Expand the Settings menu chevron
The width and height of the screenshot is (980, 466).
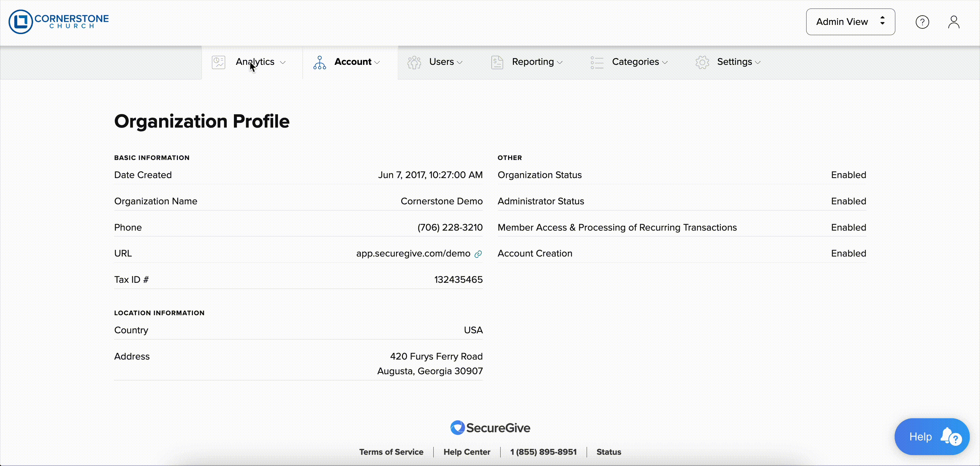pyautogui.click(x=758, y=63)
